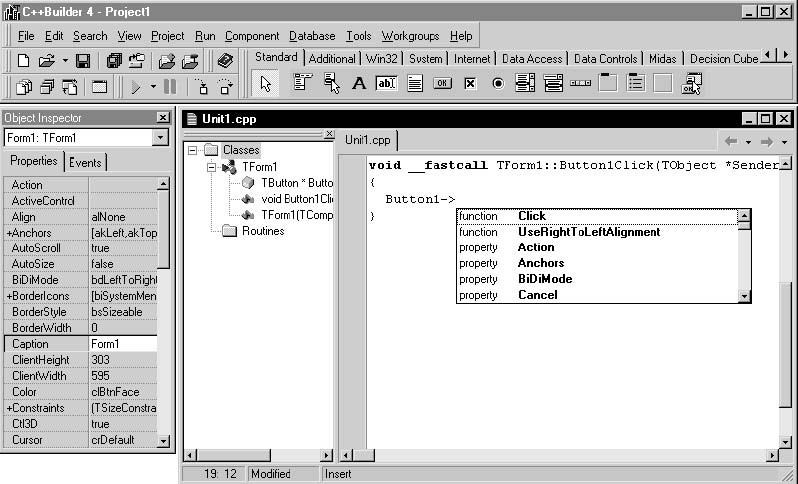Select the OK Button component icon
Screen dimensions: 798x484
click(x=442, y=83)
